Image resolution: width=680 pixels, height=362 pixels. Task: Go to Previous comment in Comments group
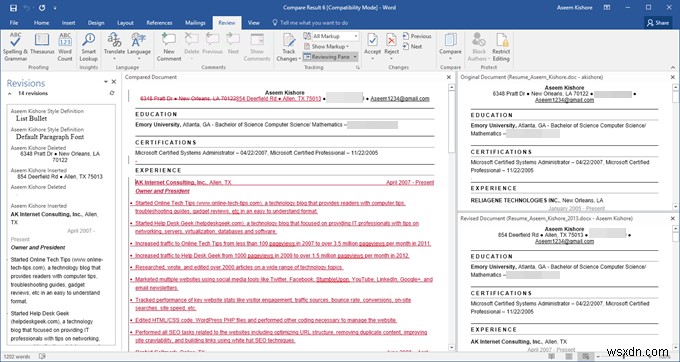click(x=212, y=43)
